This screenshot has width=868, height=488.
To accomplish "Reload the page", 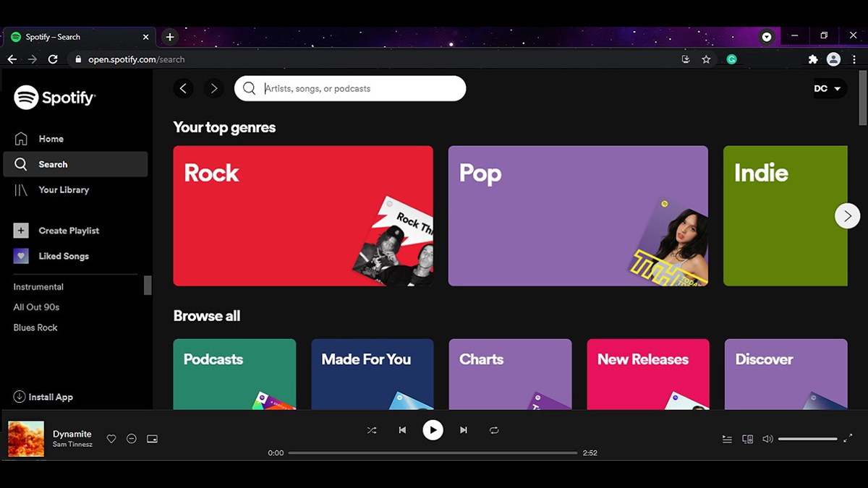I will [x=53, y=59].
